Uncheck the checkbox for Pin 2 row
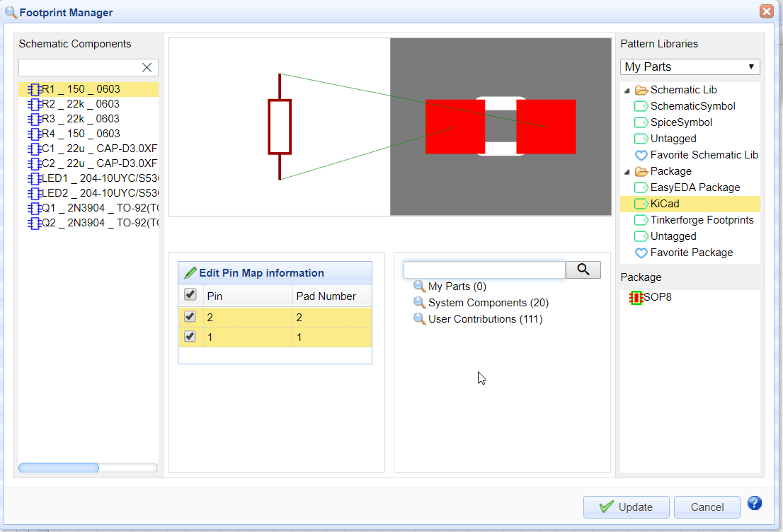The image size is (783, 532). pos(190,317)
